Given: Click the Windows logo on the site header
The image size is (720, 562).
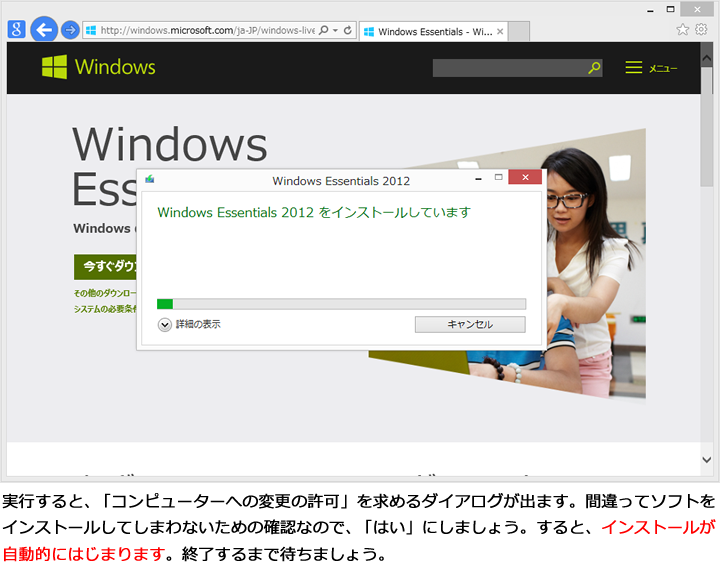Looking at the screenshot, I should (99, 67).
